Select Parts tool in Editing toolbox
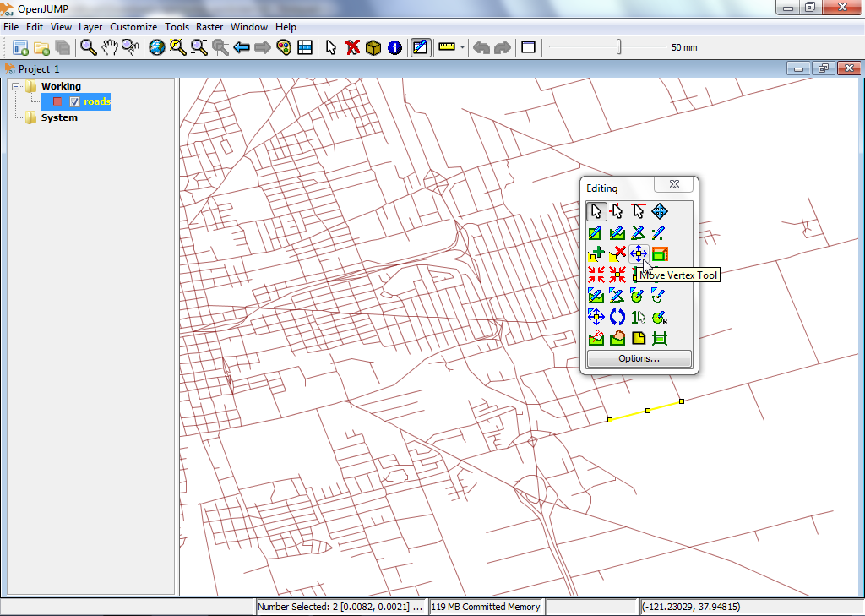Image resolution: width=865 pixels, height=616 pixels. (x=617, y=211)
